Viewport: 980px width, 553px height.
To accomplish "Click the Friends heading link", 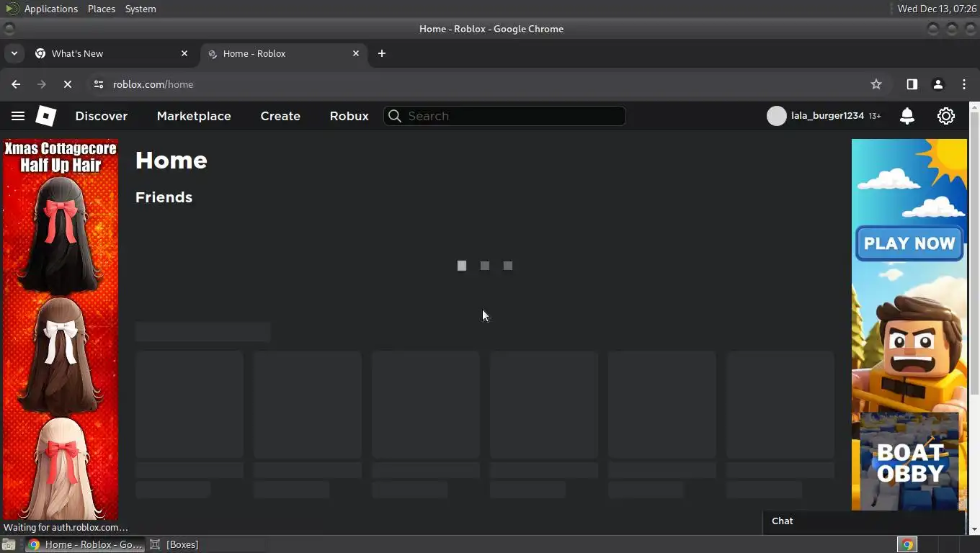I will [x=164, y=197].
